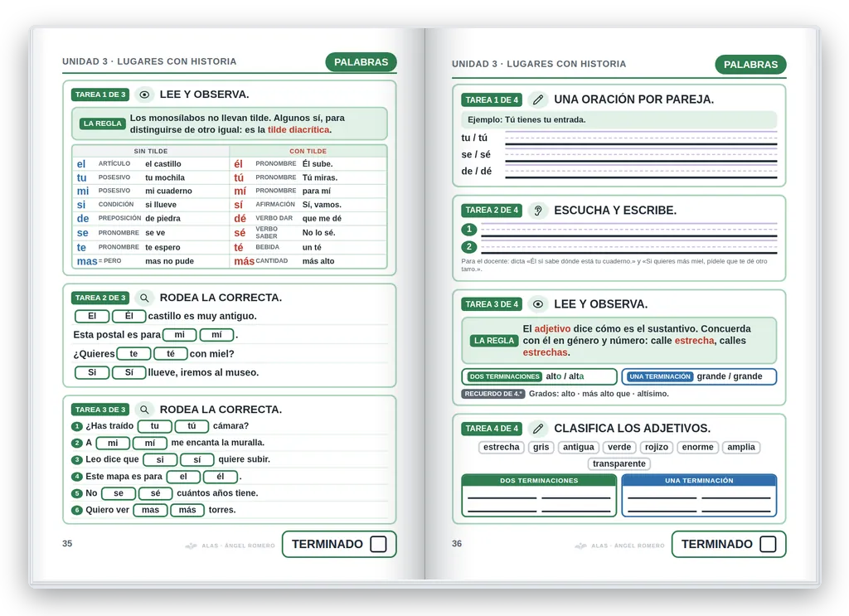Select the 'antigua' adjective chip

[578, 447]
